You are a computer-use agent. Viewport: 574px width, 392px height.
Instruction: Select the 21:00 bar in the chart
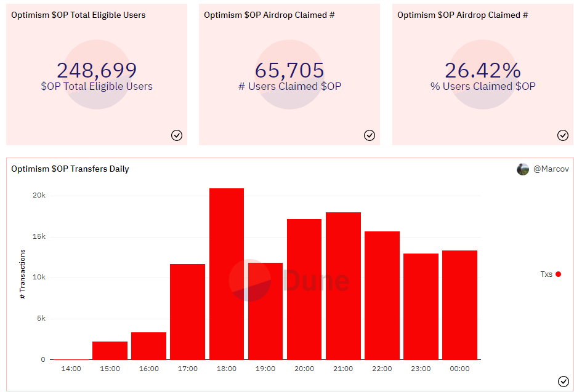[343, 286]
